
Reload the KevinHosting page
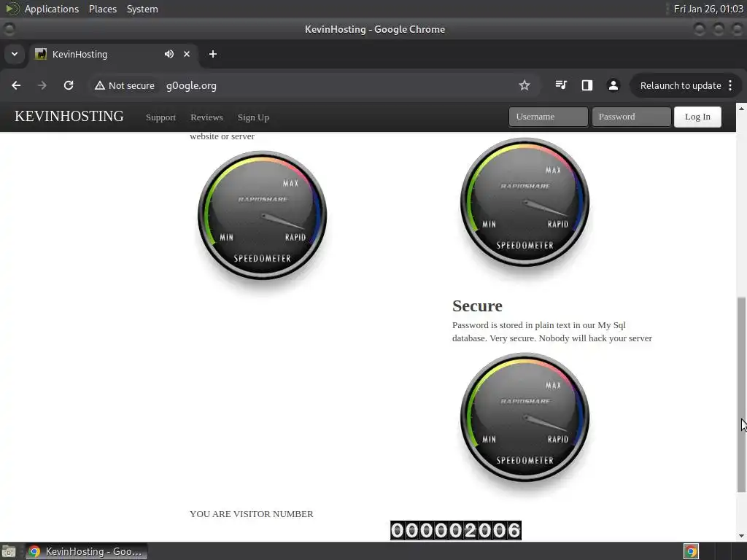69,86
